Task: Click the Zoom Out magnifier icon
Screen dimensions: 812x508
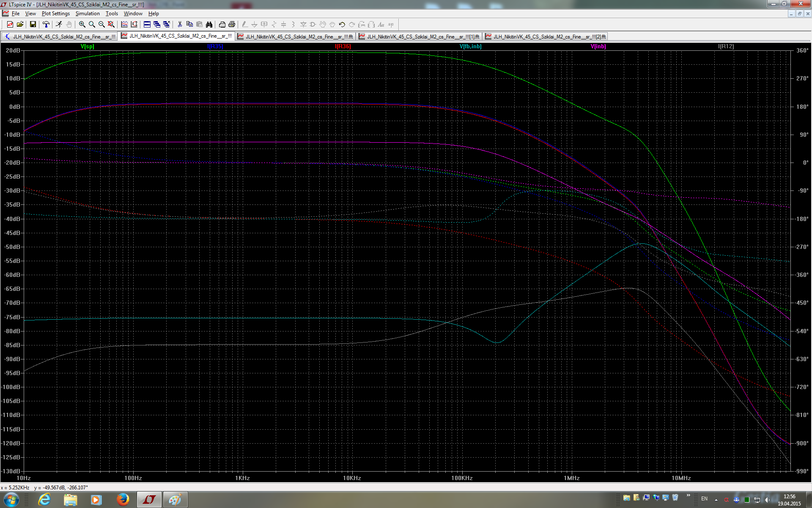Action: (x=101, y=25)
